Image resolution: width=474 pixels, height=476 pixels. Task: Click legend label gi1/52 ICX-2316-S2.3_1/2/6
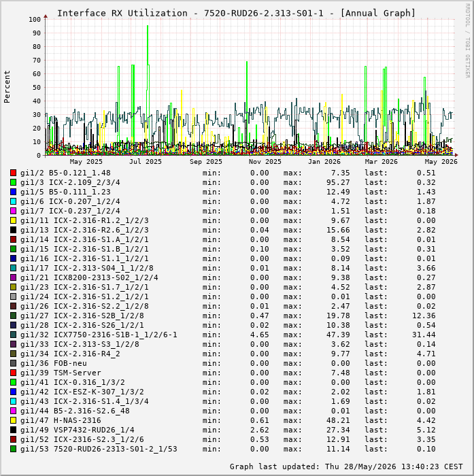[x=82, y=439]
